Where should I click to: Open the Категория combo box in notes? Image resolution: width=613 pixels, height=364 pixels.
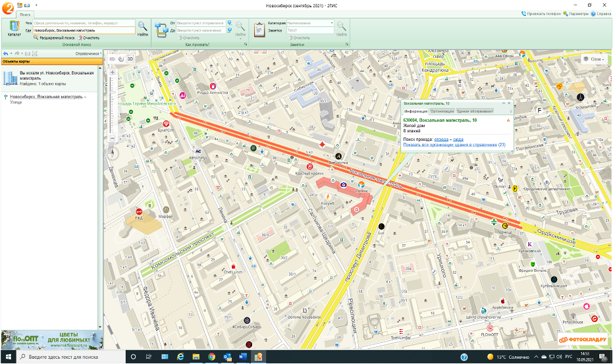click(x=310, y=23)
